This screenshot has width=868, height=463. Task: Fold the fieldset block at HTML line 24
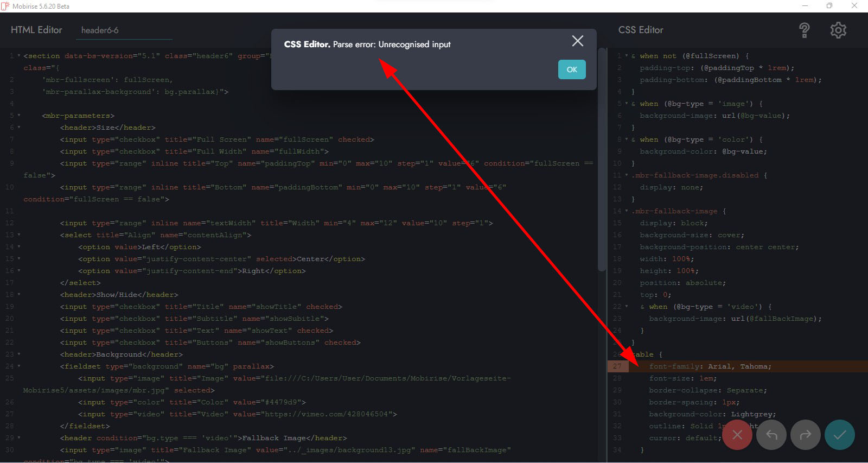point(19,366)
